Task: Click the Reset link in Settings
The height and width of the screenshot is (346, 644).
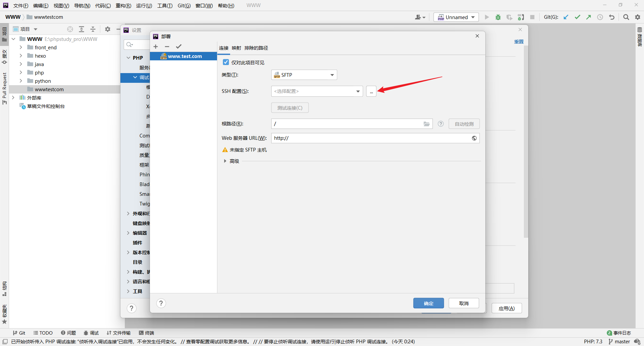Action: pos(519,42)
